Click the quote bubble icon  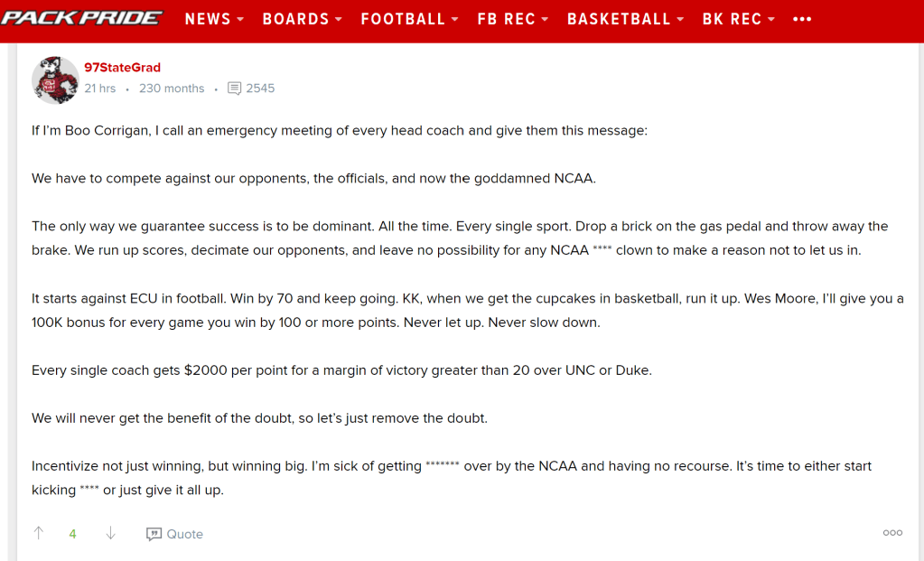[x=154, y=534]
